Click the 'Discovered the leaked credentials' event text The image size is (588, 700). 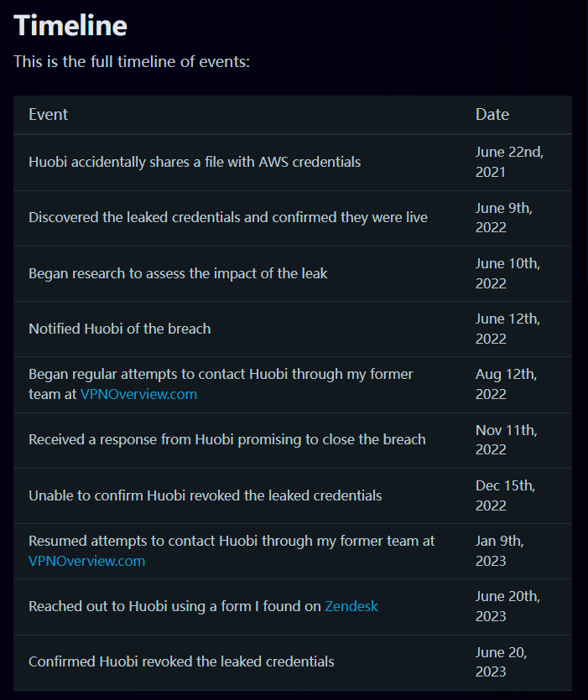point(227,218)
